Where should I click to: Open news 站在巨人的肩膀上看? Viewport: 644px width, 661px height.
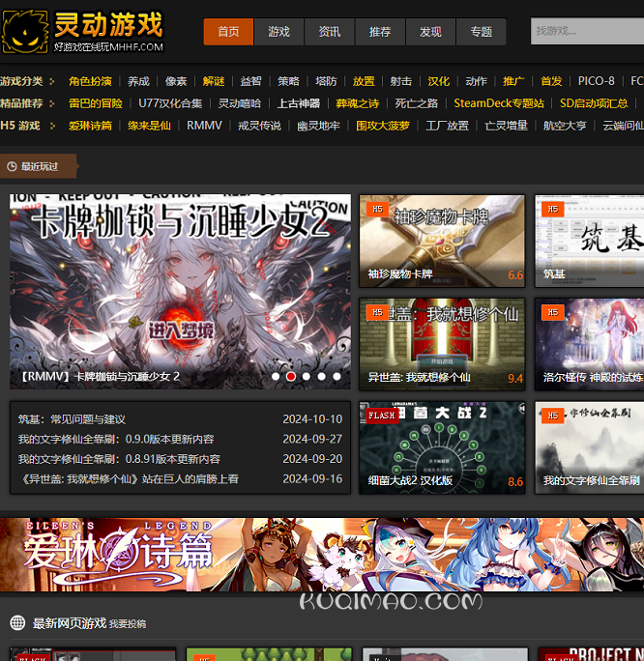(129, 479)
